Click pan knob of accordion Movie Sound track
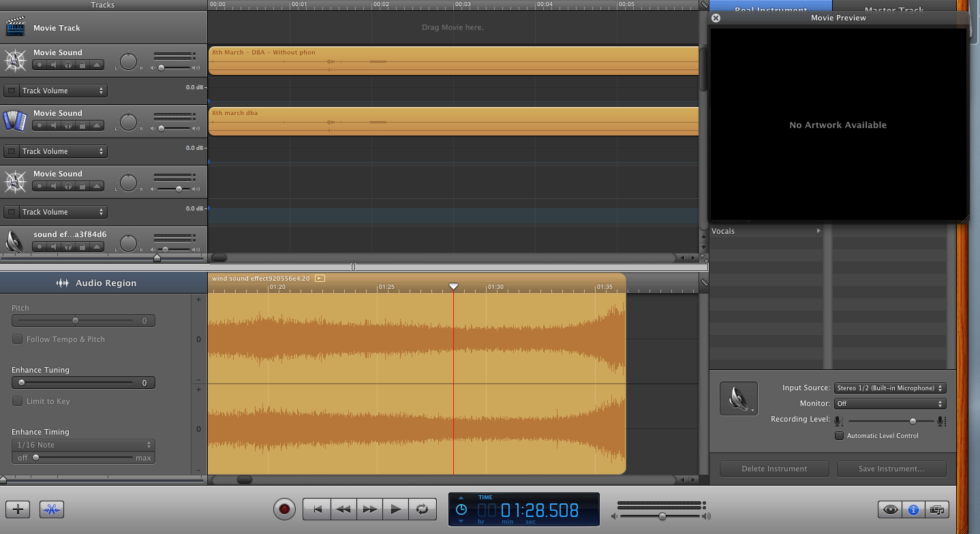 click(129, 122)
